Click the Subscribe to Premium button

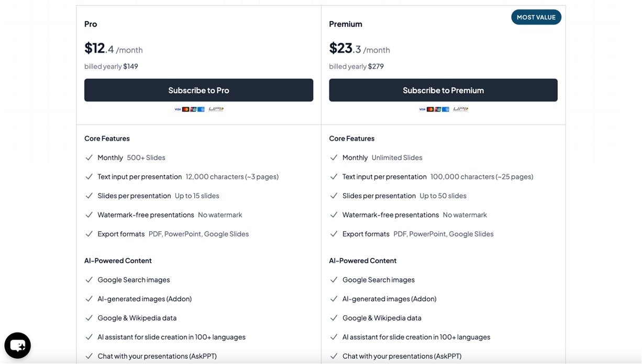coord(443,90)
